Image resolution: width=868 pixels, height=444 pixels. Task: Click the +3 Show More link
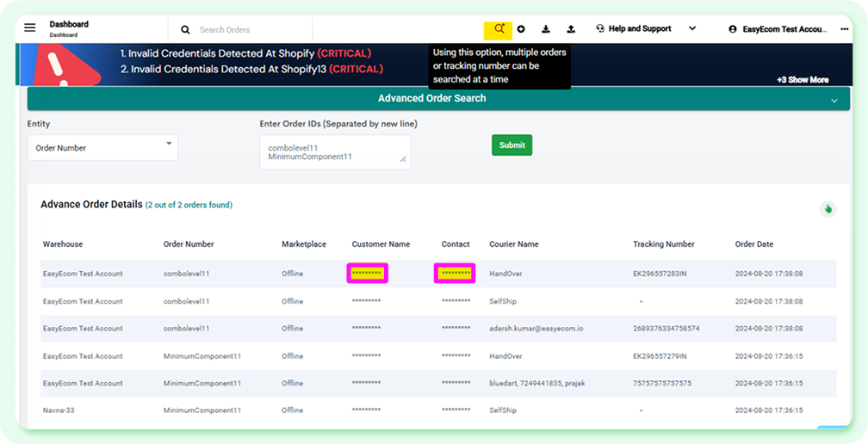point(803,80)
